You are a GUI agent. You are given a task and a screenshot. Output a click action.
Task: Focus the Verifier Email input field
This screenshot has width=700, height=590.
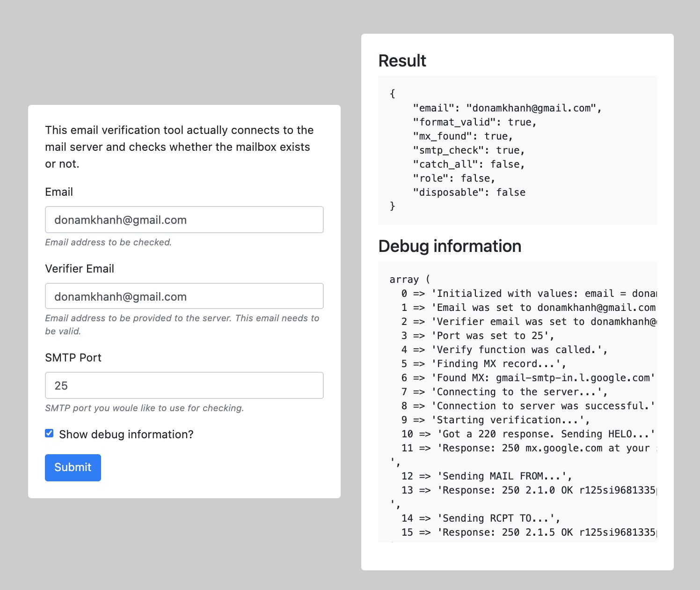pos(184,296)
